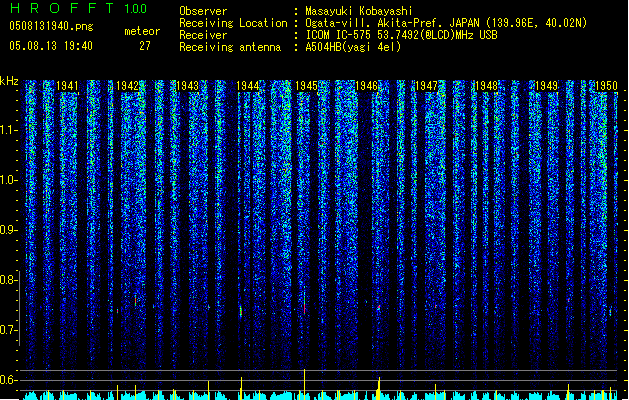Click the 1946 time marker
Screen dimensions: 629x400
point(366,86)
